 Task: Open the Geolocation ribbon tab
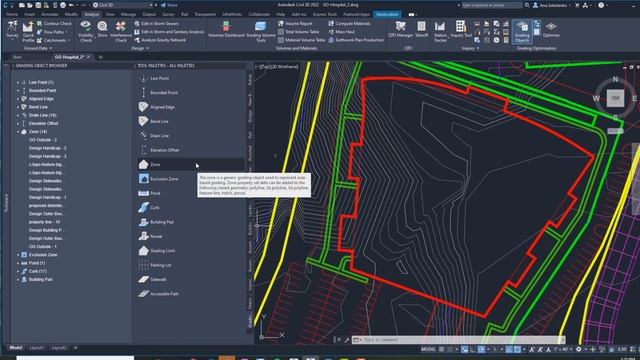387,14
